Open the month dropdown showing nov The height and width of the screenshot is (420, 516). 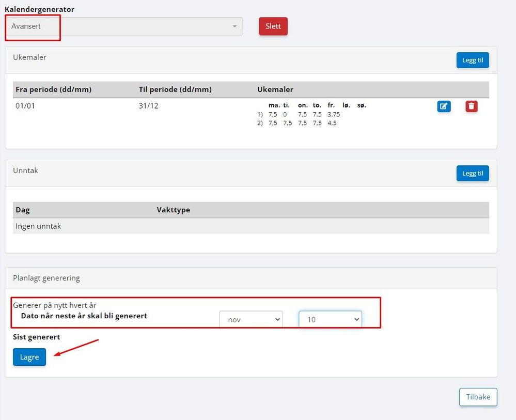click(251, 319)
